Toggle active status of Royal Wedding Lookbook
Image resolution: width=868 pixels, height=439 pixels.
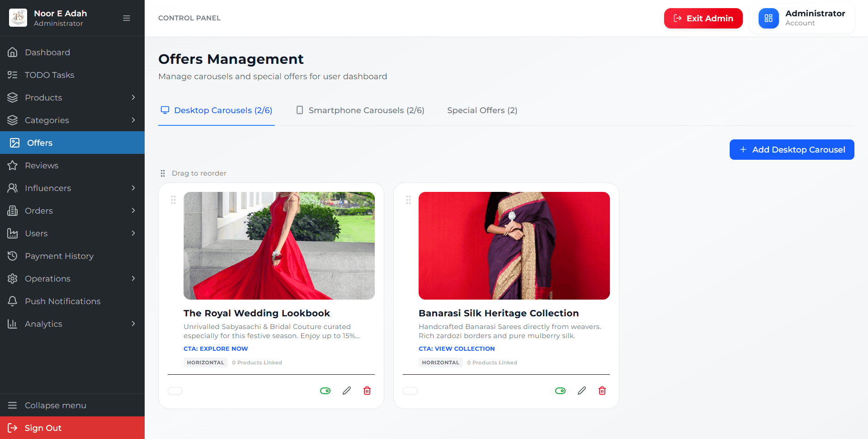tap(325, 391)
